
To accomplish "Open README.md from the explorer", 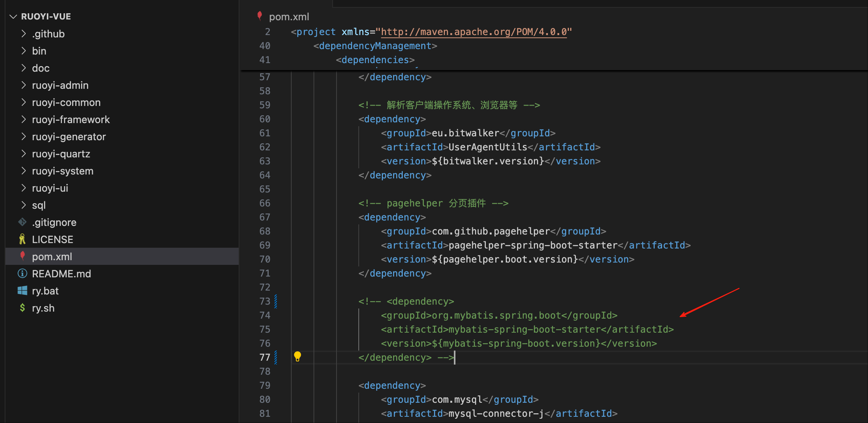I will point(61,274).
